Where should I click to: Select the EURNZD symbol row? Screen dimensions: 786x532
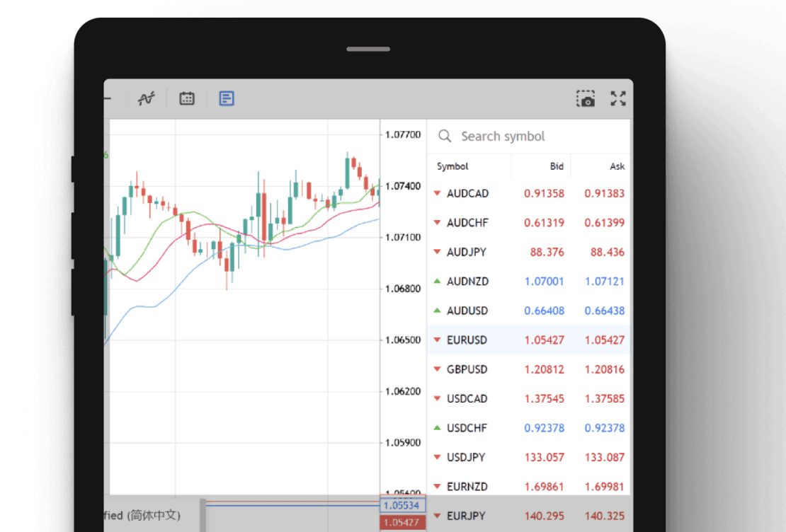(x=529, y=487)
